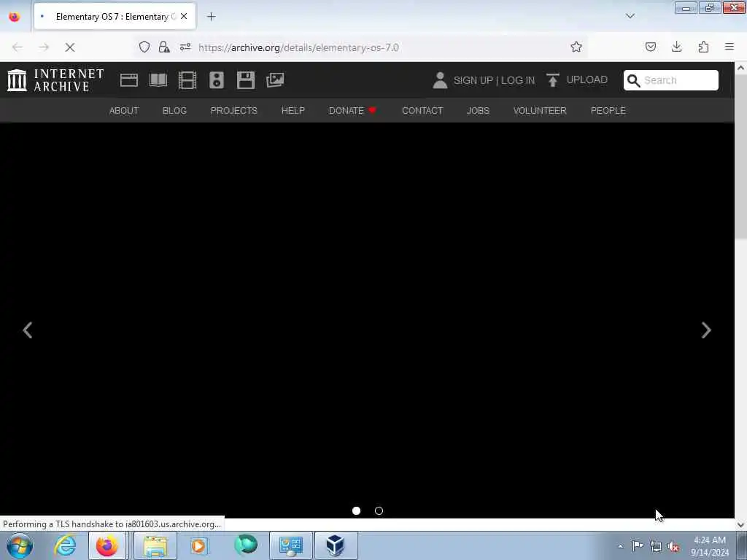Image resolution: width=747 pixels, height=560 pixels.
Task: Click the scrollbar up arrow
Action: point(740,68)
